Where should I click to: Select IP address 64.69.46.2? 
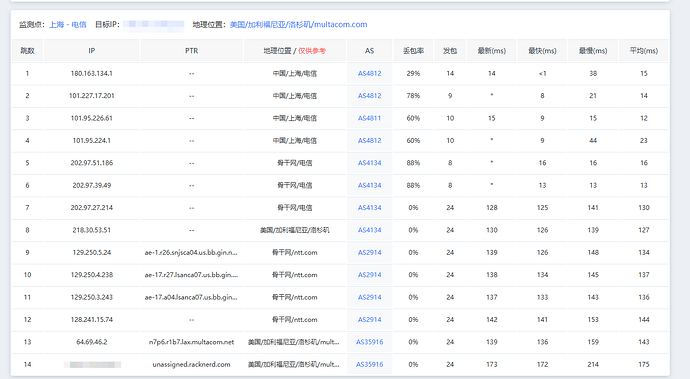coord(92,342)
